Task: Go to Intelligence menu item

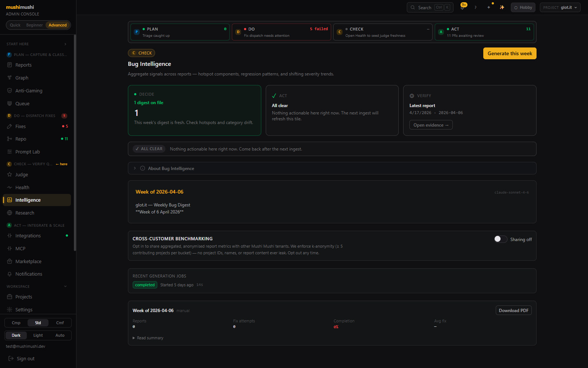Action: click(37, 200)
